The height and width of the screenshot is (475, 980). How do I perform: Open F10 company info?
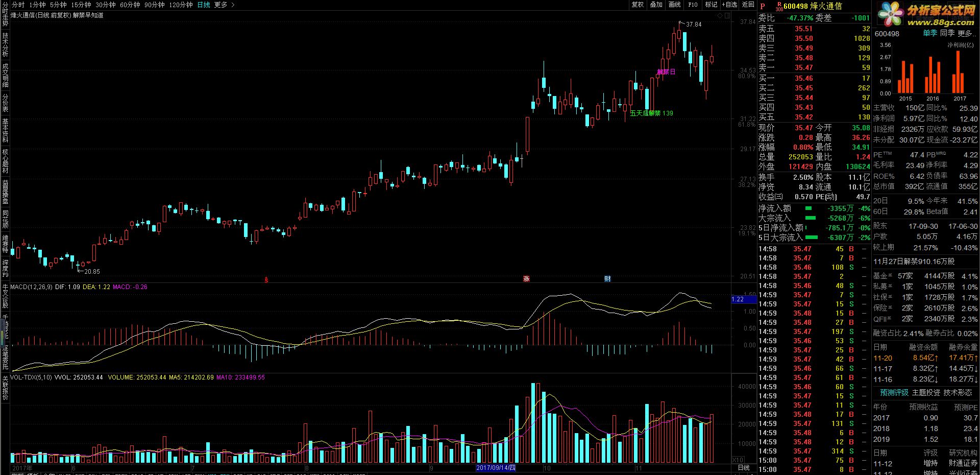[693, 5]
